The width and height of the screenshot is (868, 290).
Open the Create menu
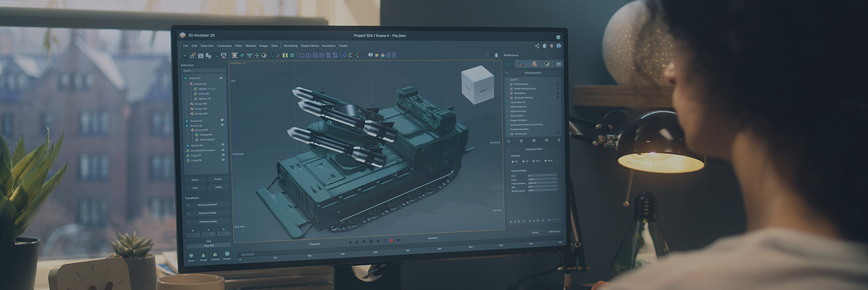click(x=343, y=46)
